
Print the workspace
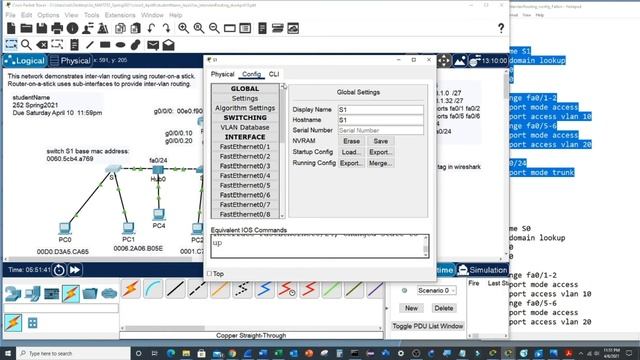[x=57, y=28]
